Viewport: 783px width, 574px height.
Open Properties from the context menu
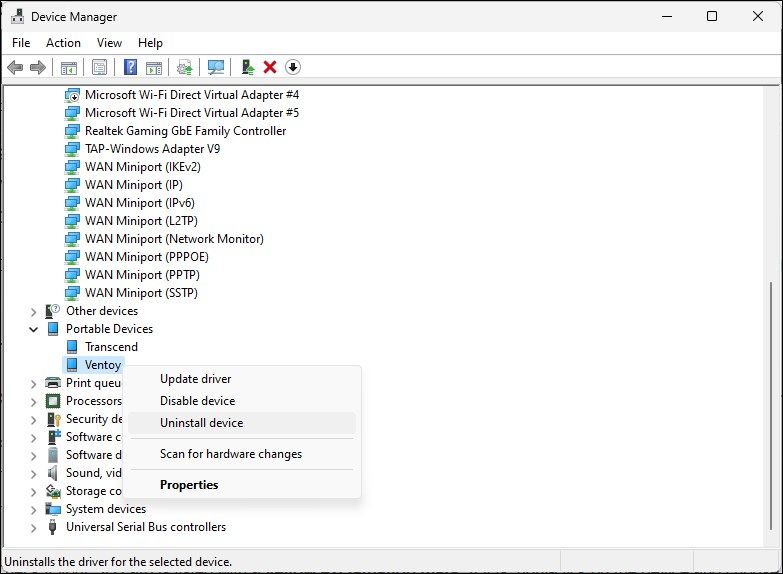[189, 485]
